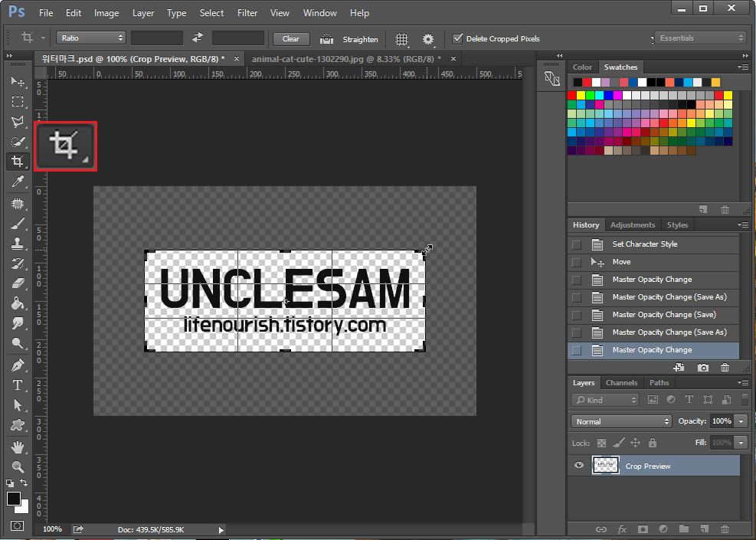This screenshot has width=756, height=540.
Task: Select the Pen tool
Action: pyautogui.click(x=18, y=365)
